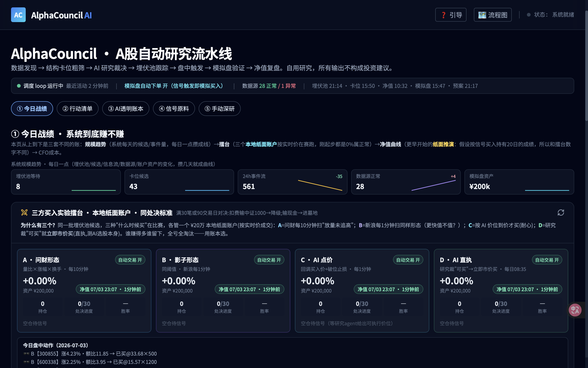
Task: Click the 埋伏池 21:14 timestamp
Action: pyautogui.click(x=327, y=86)
